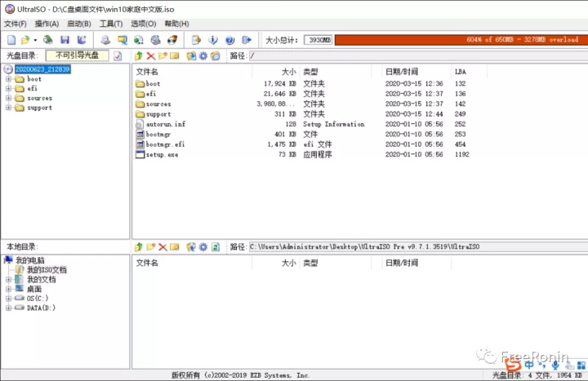Click the Mount to virtual drive icon

pyautogui.click(x=139, y=40)
